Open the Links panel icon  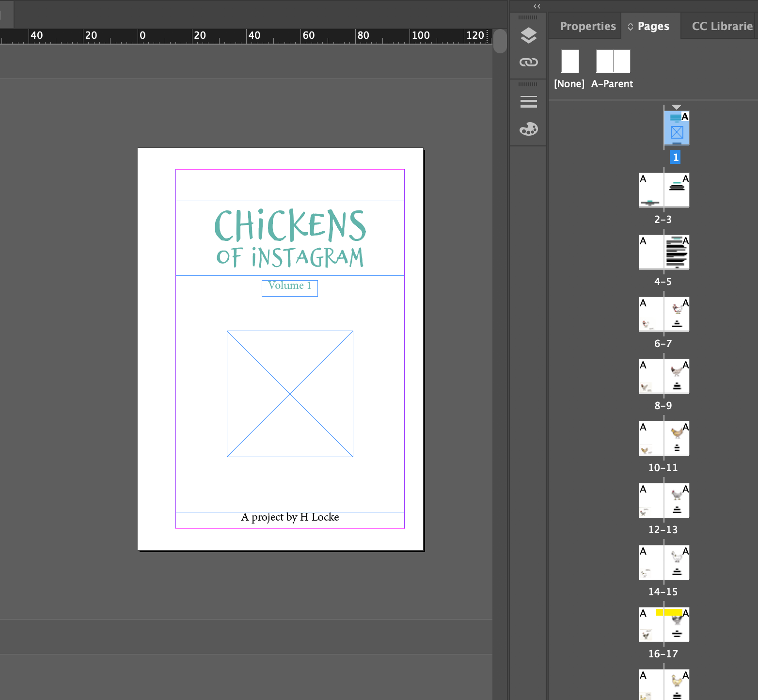click(528, 62)
